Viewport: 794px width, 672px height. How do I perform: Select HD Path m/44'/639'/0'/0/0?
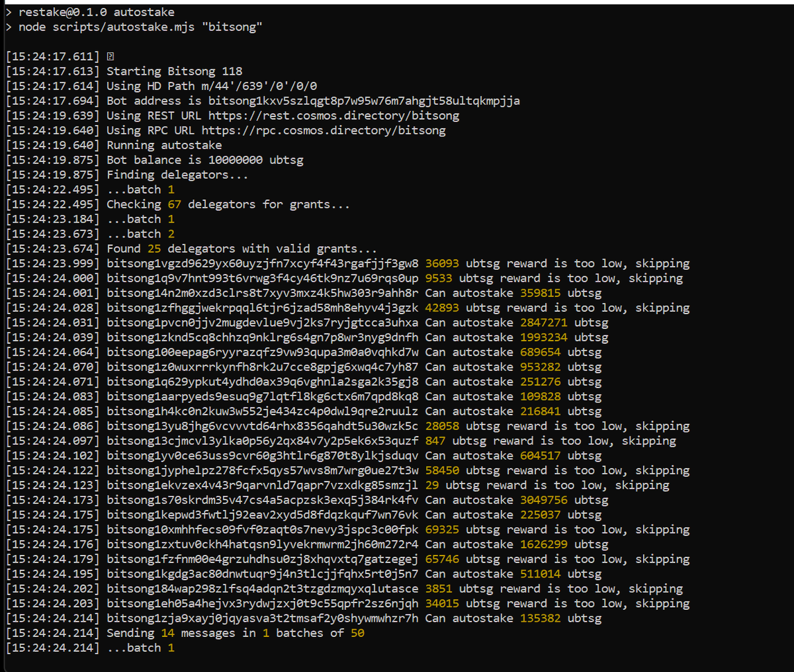[259, 86]
